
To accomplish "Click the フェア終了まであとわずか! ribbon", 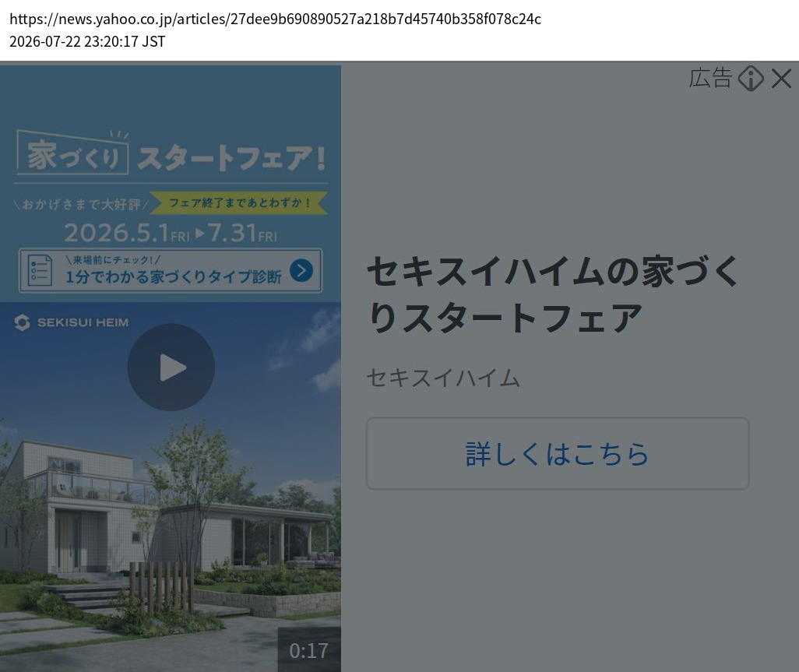I will pos(239,202).
